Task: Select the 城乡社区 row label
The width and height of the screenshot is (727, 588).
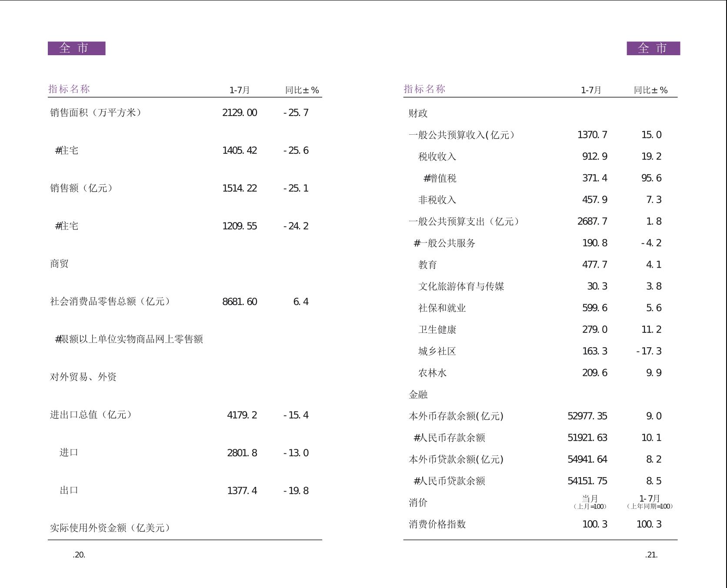Action: (x=437, y=352)
